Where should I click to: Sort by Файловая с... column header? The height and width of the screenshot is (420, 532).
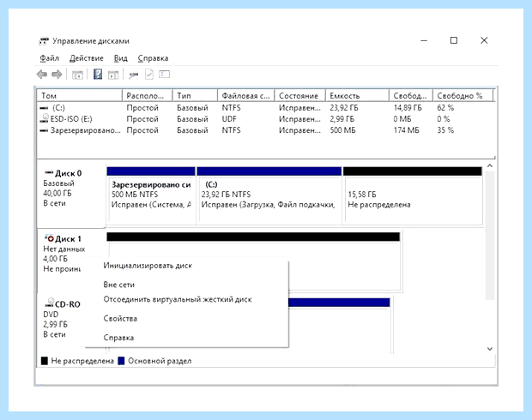pyautogui.click(x=246, y=96)
